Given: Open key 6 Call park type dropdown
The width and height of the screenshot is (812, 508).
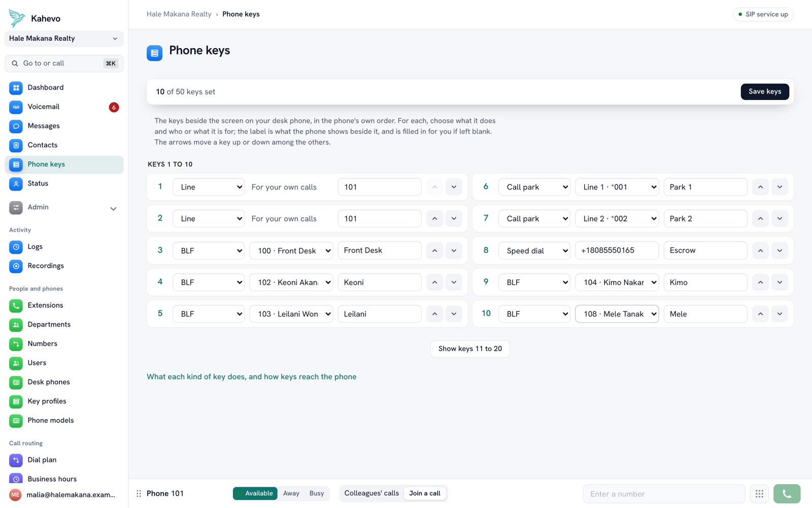Looking at the screenshot, I should coord(534,187).
